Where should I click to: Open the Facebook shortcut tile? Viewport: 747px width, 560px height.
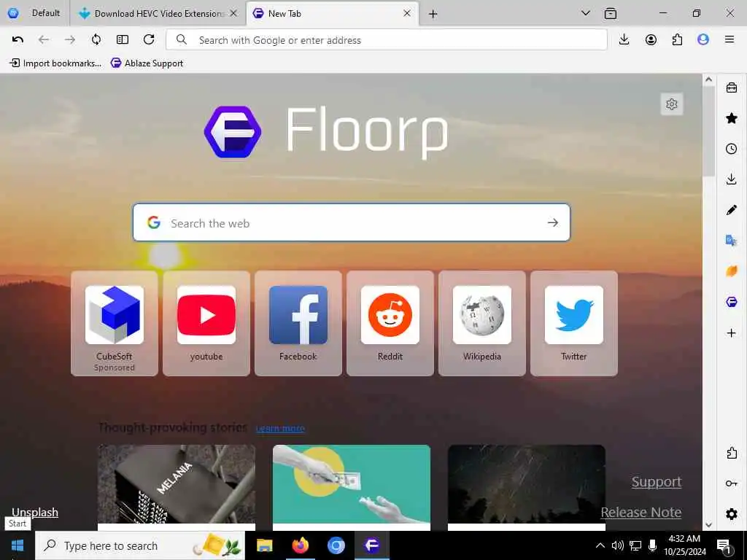298,323
